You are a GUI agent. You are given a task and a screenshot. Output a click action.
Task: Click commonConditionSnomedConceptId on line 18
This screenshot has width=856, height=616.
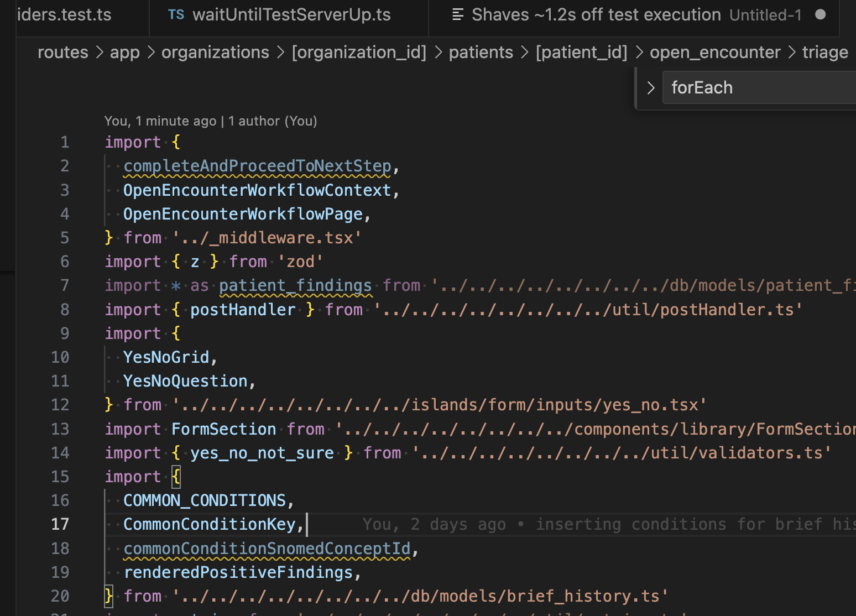(x=267, y=549)
